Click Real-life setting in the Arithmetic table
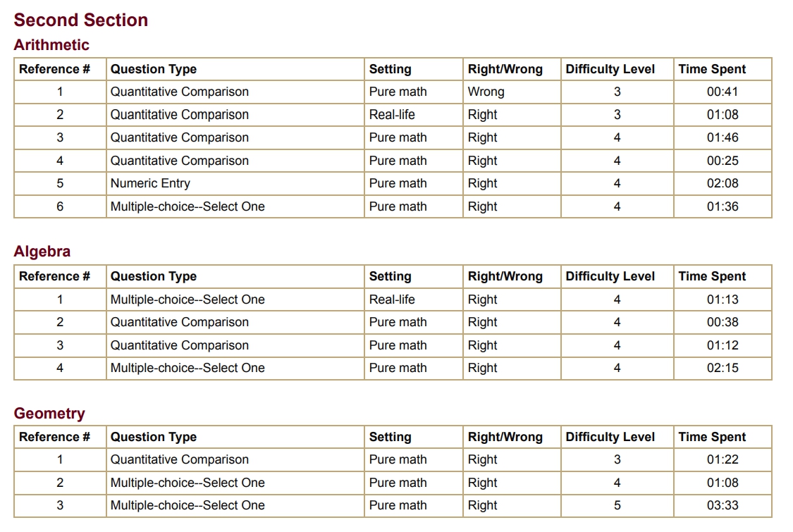This screenshot has width=793, height=532. click(392, 115)
